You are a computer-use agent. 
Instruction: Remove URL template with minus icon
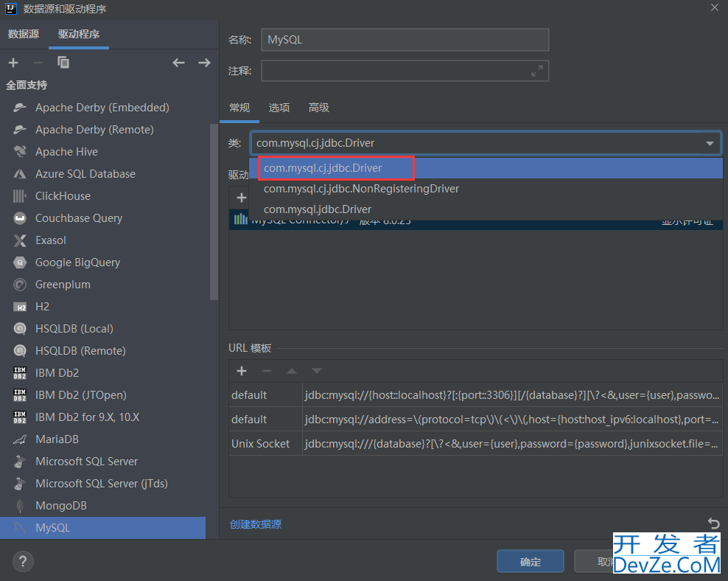267,371
